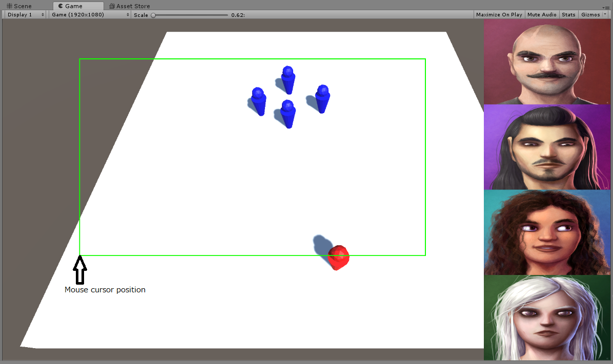The width and height of the screenshot is (613, 364).
Task: Click the Asset Store basket icon
Action: pos(111,6)
